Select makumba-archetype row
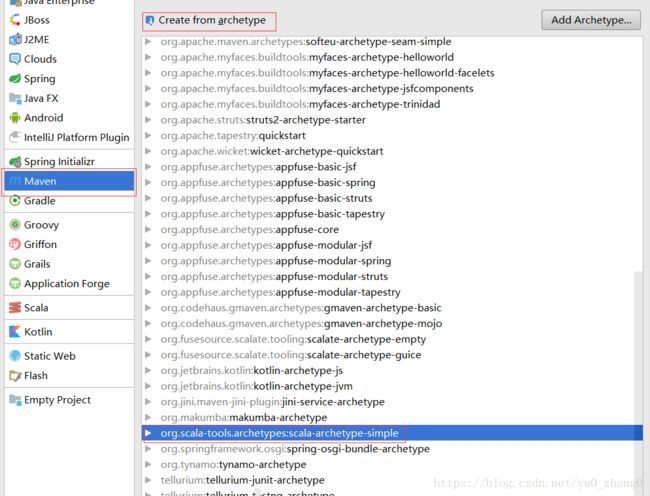Screen dimensions: 650x496 click(392, 417)
